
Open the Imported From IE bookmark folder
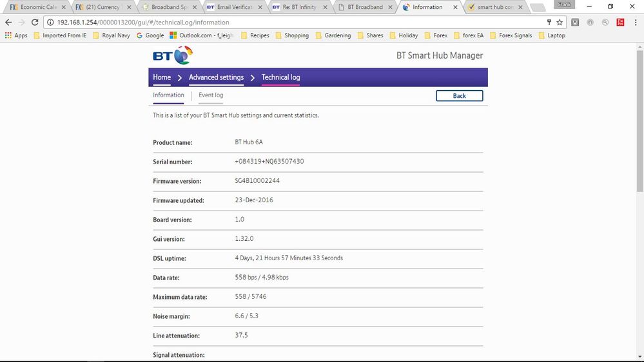pos(61,35)
